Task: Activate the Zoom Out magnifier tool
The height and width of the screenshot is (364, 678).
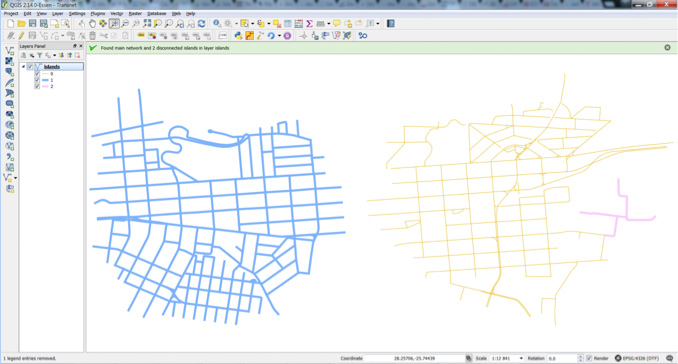Action: click(x=125, y=23)
